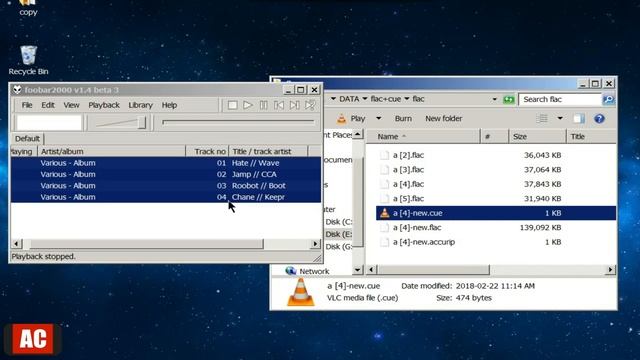Click the search magnifier icon in Explorer

pyautogui.click(x=608, y=99)
